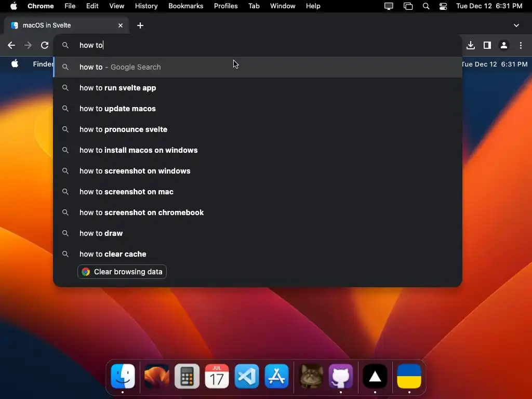The width and height of the screenshot is (532, 399).
Task: Launch VS Code from the dock
Action: tap(247, 376)
